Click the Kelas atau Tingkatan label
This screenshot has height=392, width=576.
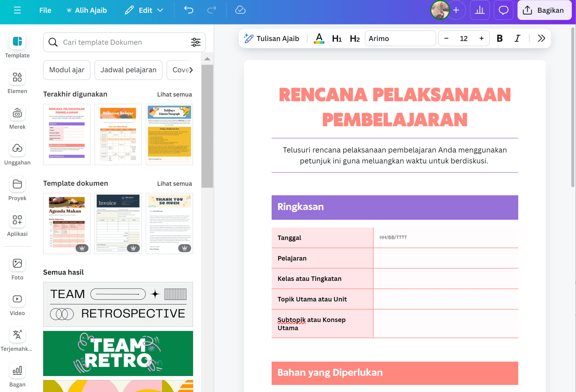[x=309, y=278]
